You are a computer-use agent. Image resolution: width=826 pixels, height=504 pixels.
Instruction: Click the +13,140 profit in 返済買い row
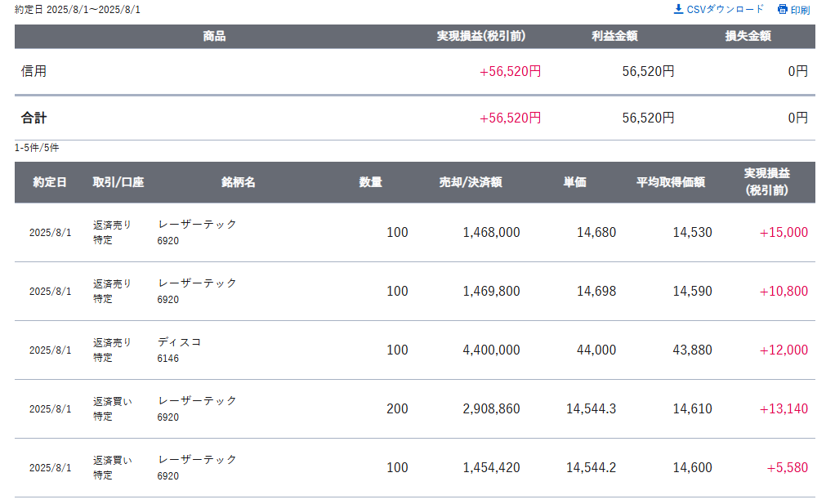[784, 408]
